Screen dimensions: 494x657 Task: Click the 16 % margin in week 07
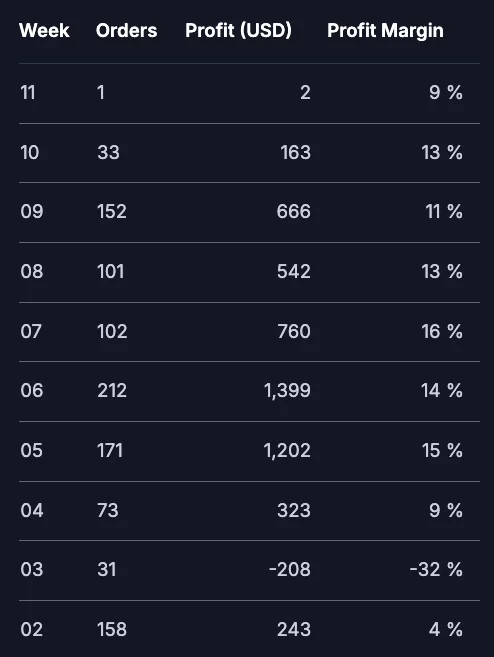pyautogui.click(x=442, y=331)
